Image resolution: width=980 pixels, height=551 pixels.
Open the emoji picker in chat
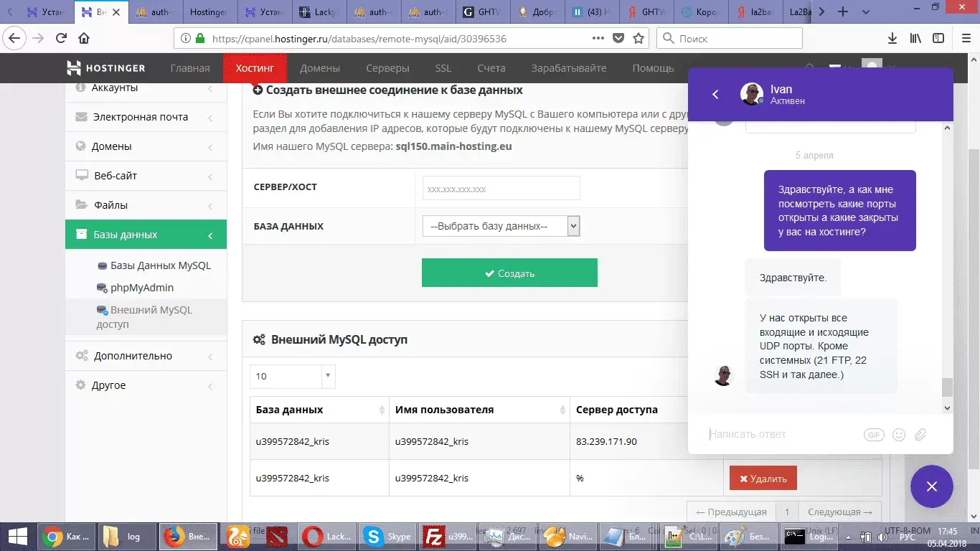coord(899,435)
